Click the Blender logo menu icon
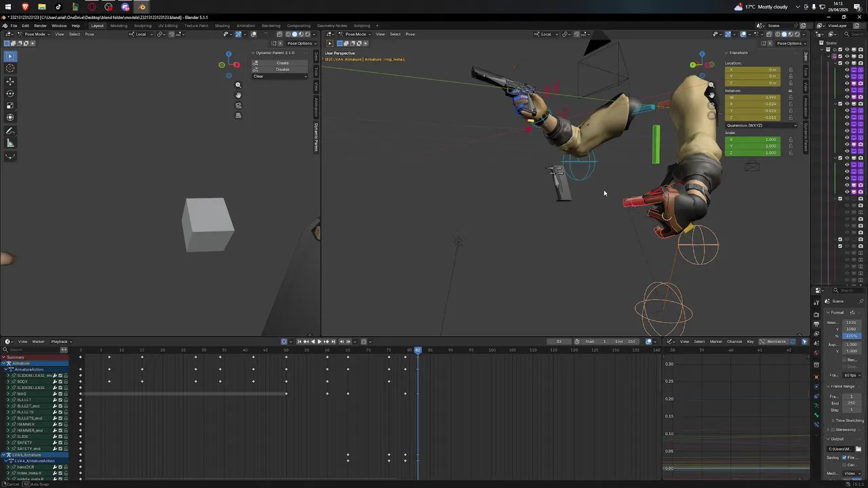This screenshot has height=488, width=868. click(x=5, y=26)
